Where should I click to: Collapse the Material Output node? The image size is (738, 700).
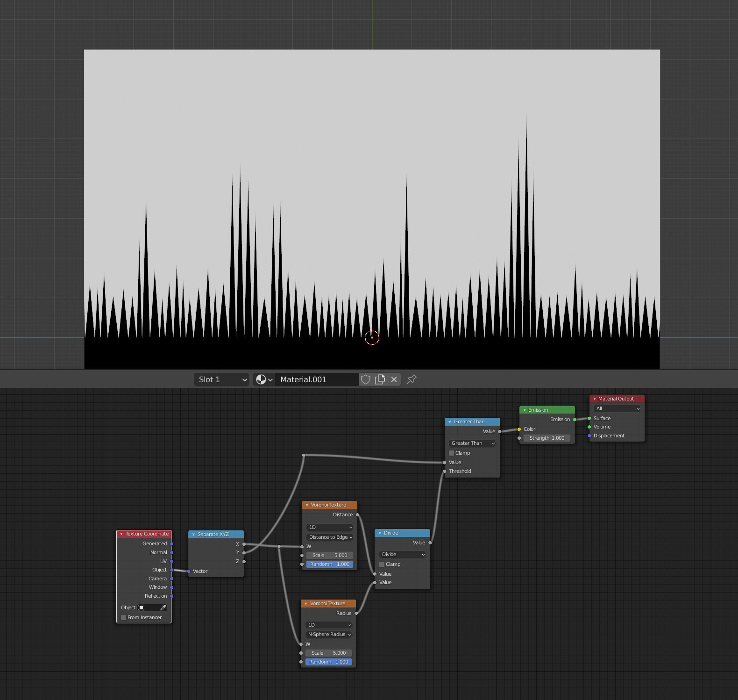pos(595,399)
